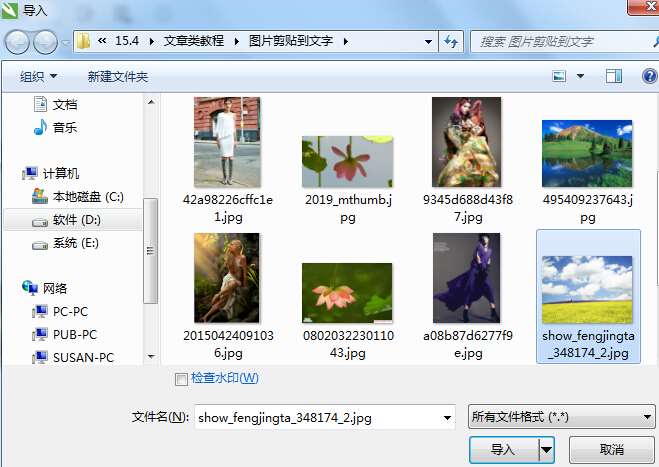Select the 文章类教程 breadcrumb segment

[x=194, y=41]
